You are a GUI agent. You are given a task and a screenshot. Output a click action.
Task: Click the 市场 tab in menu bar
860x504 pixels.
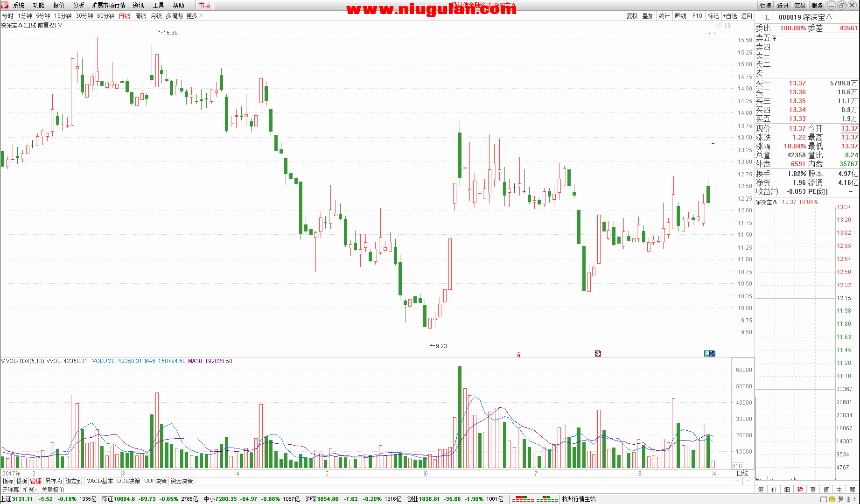(x=204, y=5)
